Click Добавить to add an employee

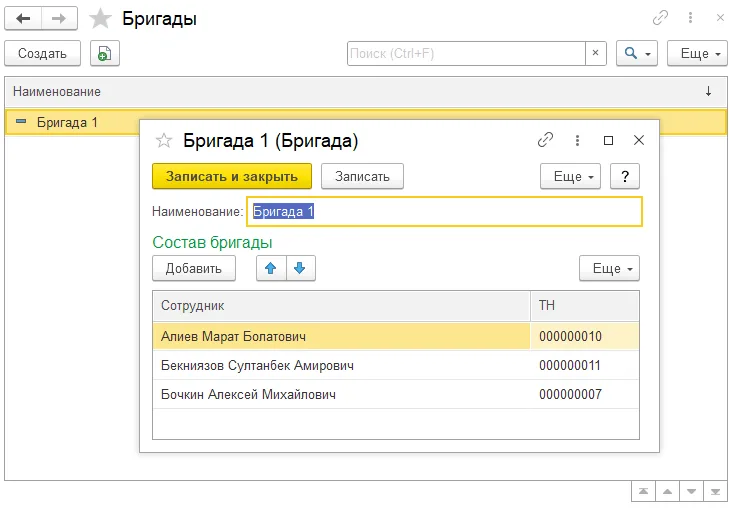pyautogui.click(x=194, y=268)
